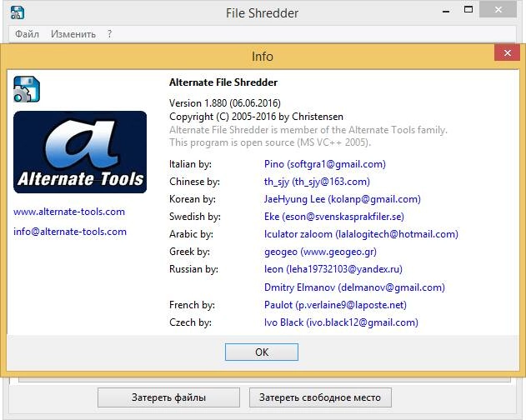
Task: Click the Info dialog title text
Action: (x=263, y=57)
